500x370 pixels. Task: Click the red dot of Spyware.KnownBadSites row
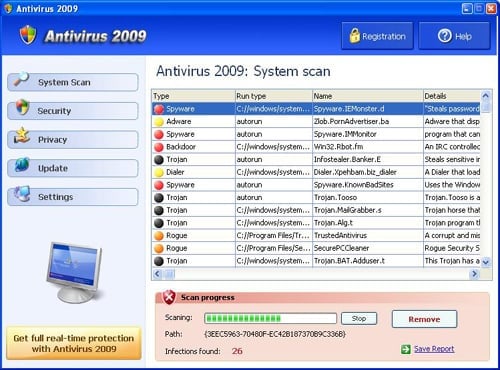coord(159,185)
